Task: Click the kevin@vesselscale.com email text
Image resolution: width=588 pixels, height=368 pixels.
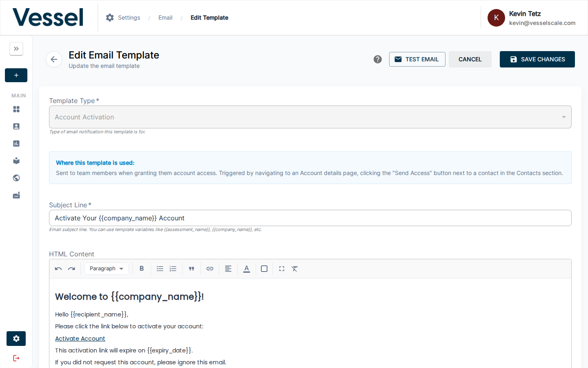Action: tap(542, 23)
